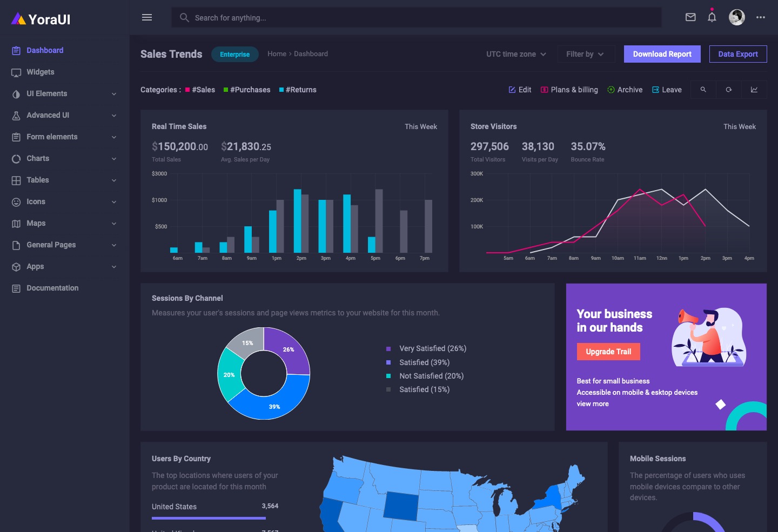Open Documentation in the sidebar
This screenshot has width=778, height=532.
(65, 288)
